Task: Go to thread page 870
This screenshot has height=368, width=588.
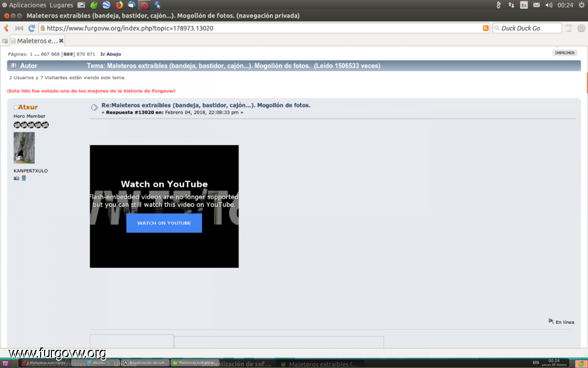Action: tap(80, 54)
